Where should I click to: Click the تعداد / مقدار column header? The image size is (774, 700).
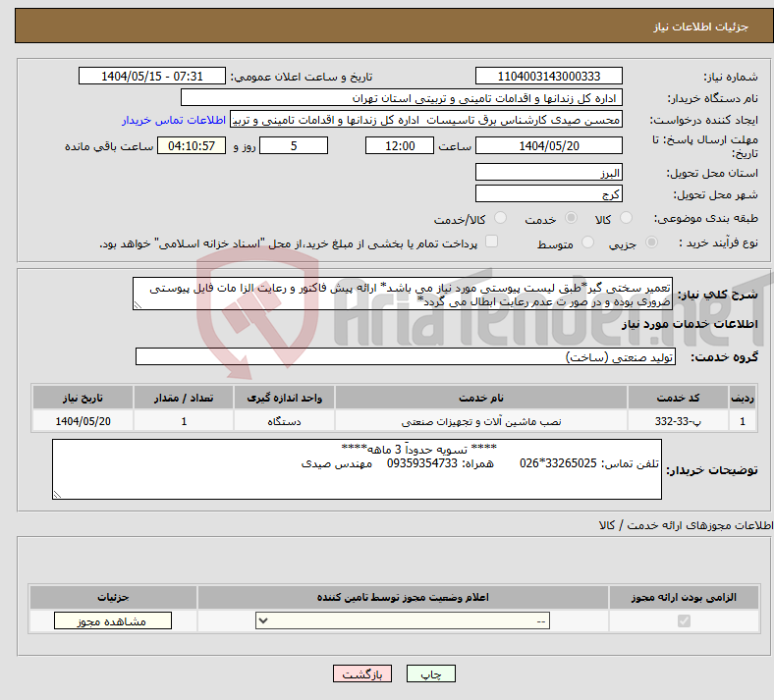pos(184,398)
